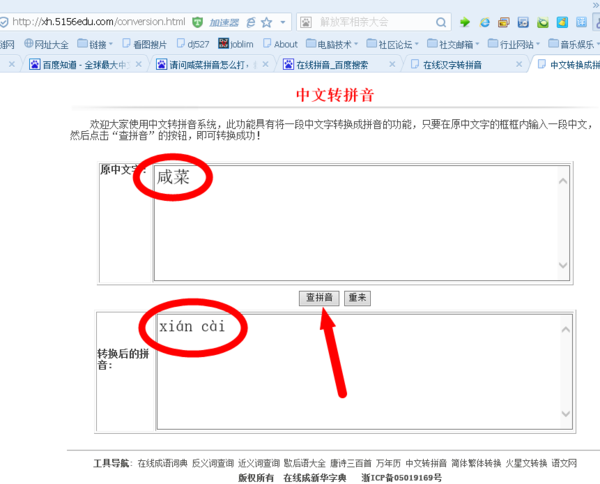
Task: Open the 万年历 footer link
Action: point(388,463)
